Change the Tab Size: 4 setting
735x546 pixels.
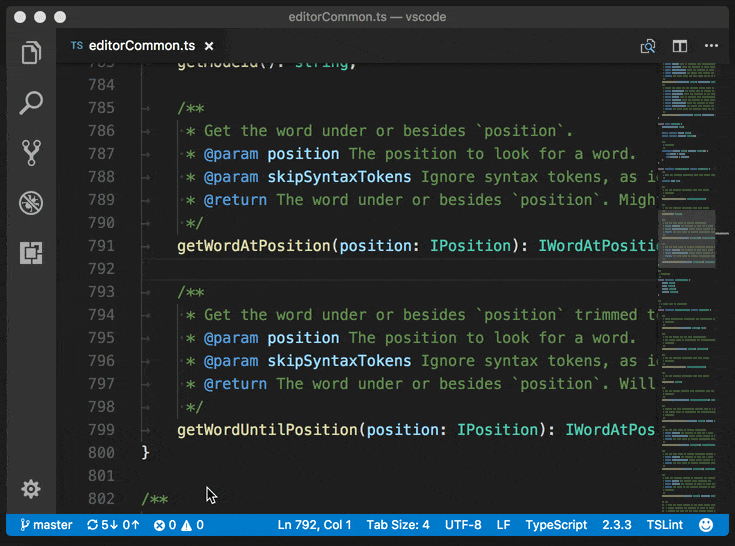point(398,525)
